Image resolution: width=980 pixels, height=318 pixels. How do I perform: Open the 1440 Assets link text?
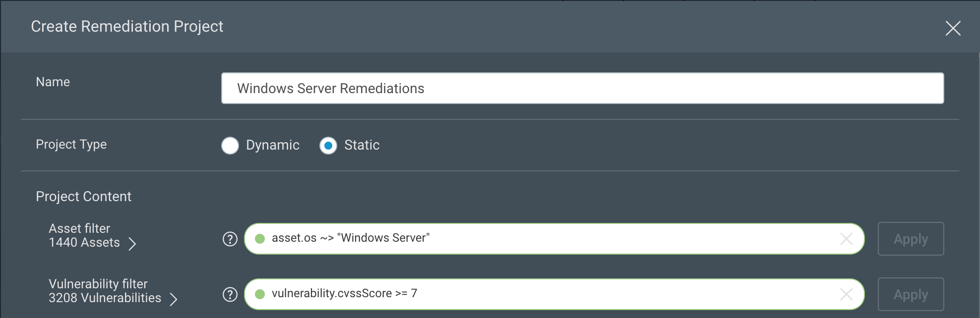(x=84, y=243)
